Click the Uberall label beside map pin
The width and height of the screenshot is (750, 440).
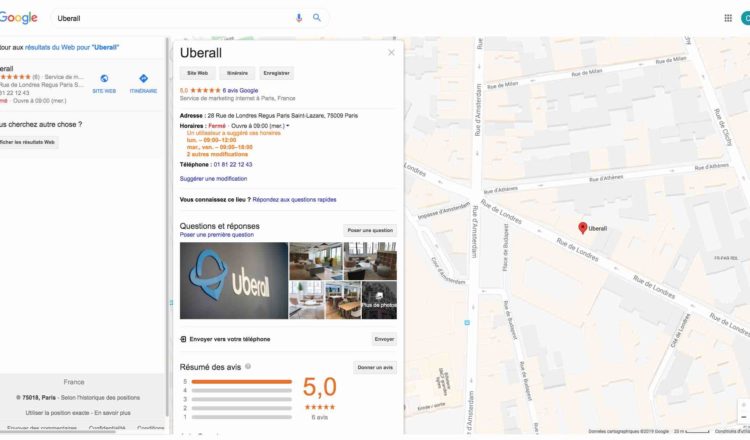click(598, 229)
